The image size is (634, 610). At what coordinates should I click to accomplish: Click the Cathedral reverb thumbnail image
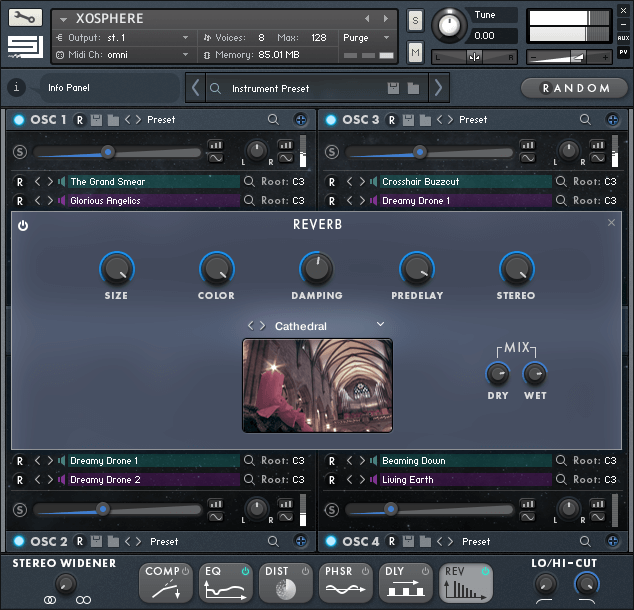tap(317, 386)
